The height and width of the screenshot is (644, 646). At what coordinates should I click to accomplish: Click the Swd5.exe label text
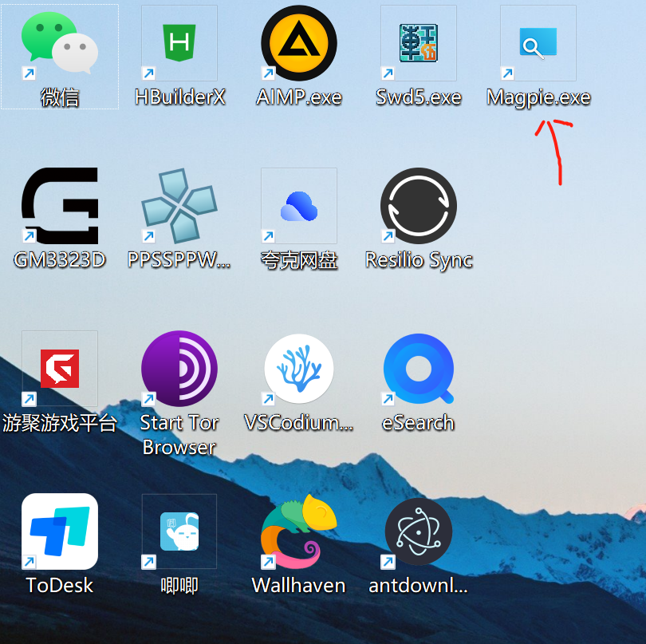[419, 97]
